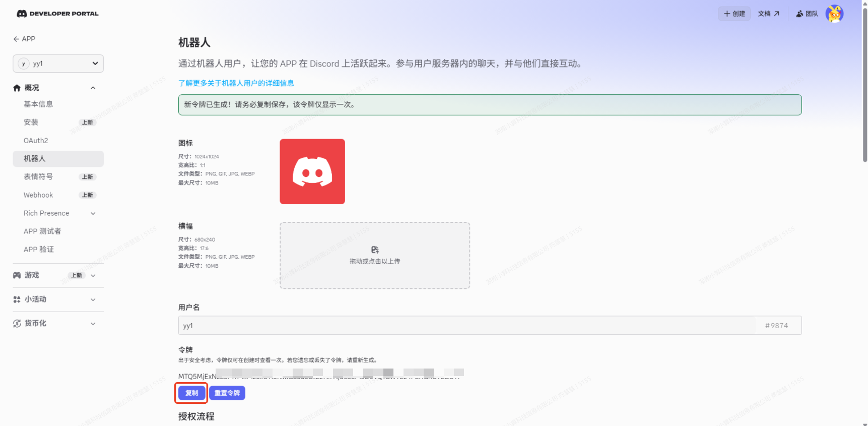Click the 上新 badge next to Webhook

88,195
